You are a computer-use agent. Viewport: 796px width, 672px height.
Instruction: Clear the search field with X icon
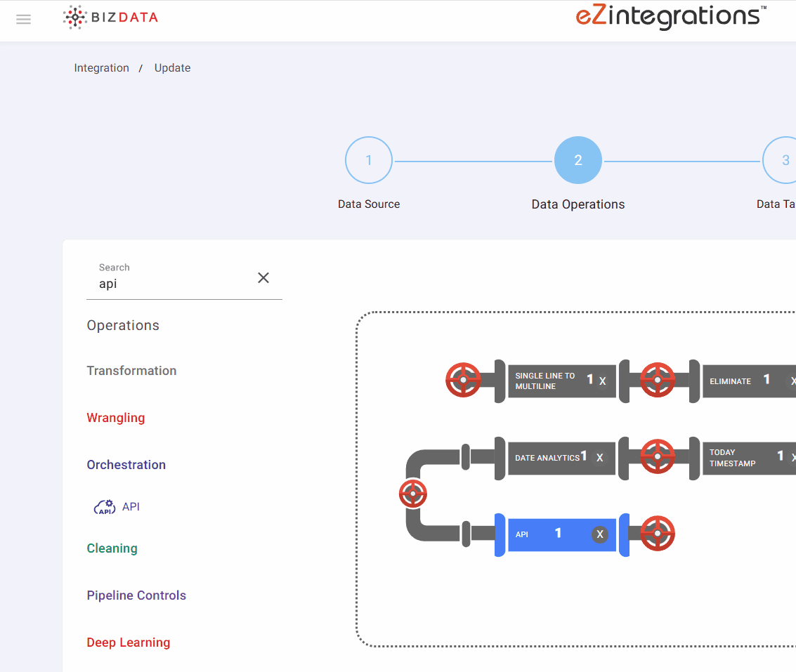pyautogui.click(x=263, y=277)
